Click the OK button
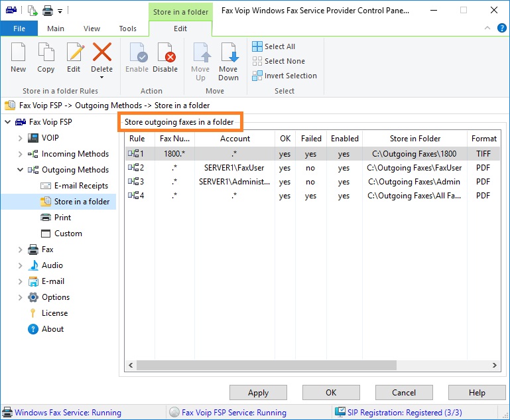510x420 pixels. click(x=331, y=393)
